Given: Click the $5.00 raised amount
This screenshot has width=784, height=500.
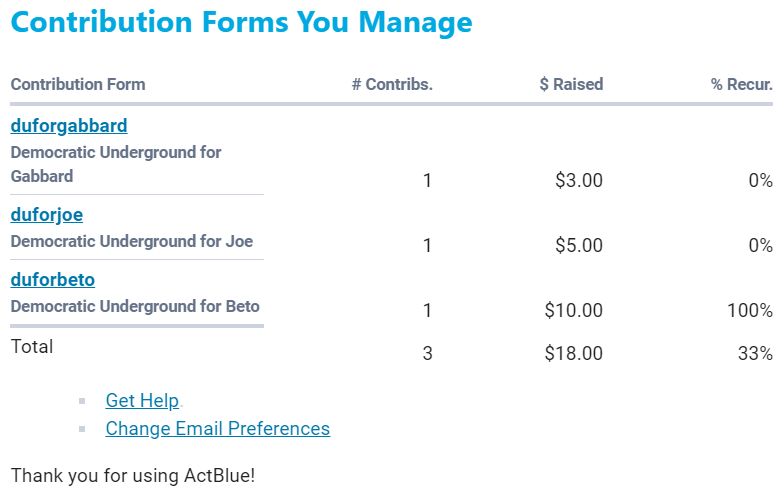Looking at the screenshot, I should 579,246.
